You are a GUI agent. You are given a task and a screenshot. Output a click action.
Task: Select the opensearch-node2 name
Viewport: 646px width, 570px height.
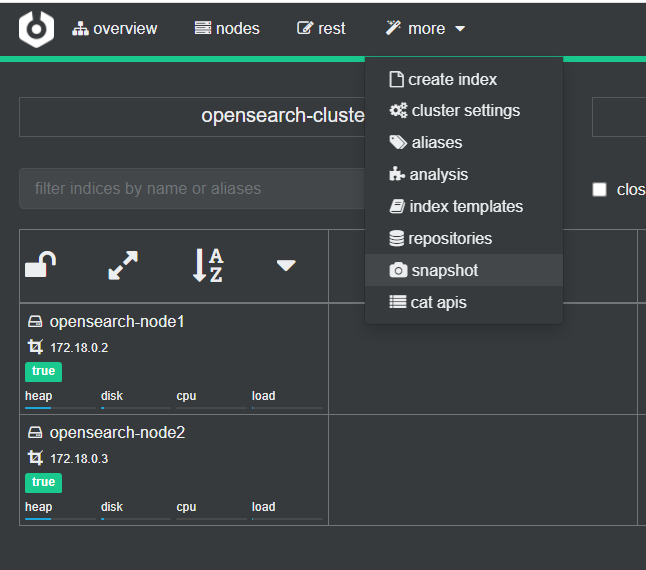[x=117, y=433]
